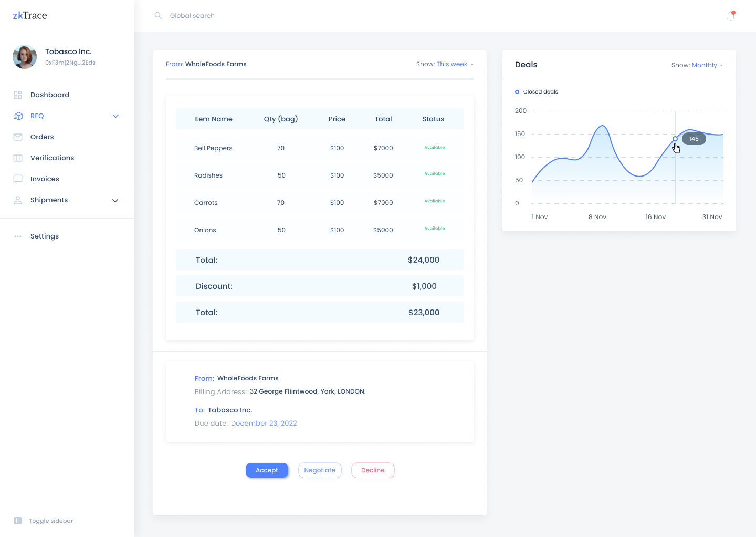Click the Orders envelope icon
Viewport: 756px width, 537px height.
tap(18, 137)
